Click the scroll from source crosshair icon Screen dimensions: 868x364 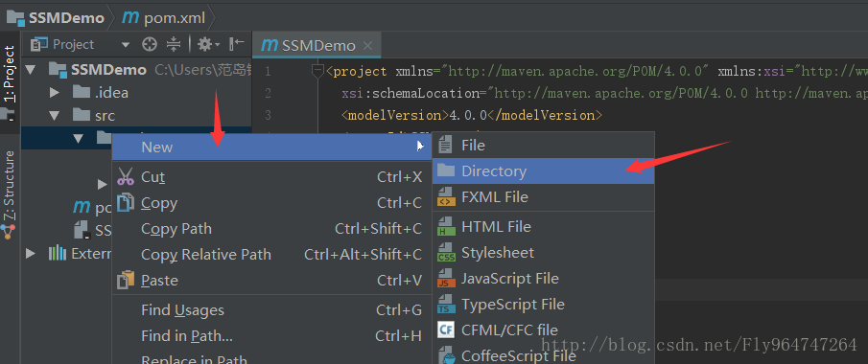click(150, 44)
